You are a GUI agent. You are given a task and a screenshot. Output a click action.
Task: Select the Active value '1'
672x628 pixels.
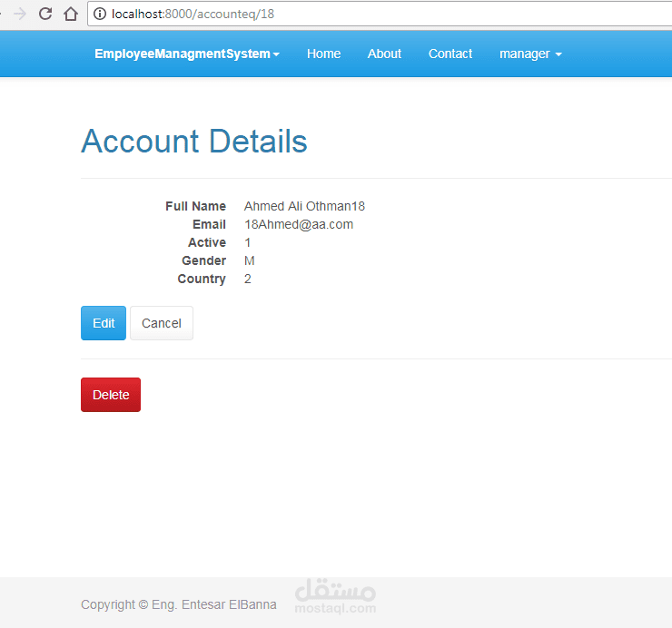248,242
